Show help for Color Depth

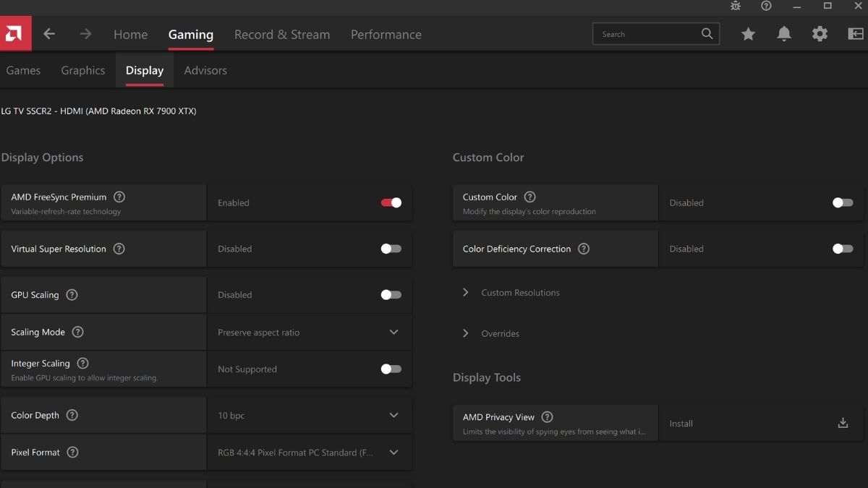coord(72,415)
